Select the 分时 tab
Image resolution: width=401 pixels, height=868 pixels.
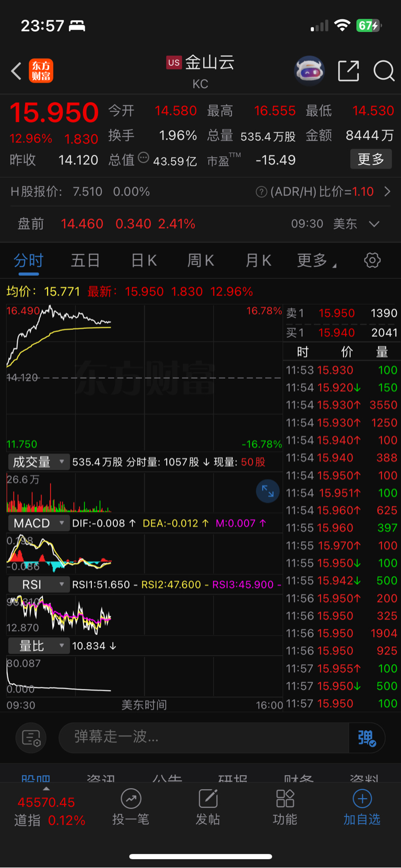tap(28, 260)
